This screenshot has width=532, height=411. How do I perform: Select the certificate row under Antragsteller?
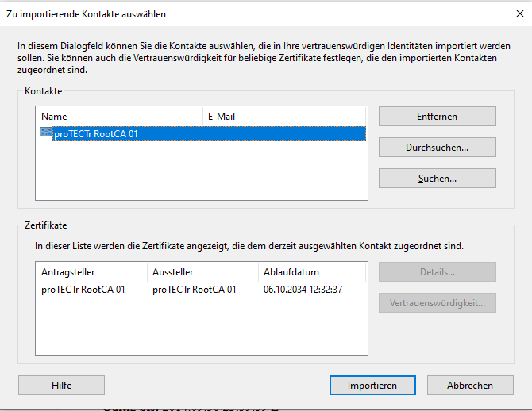(83, 290)
